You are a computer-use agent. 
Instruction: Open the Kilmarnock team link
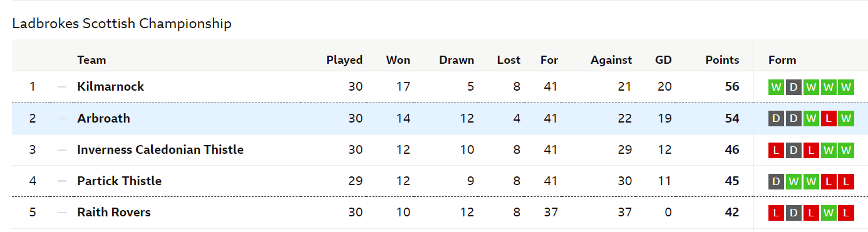(x=110, y=87)
